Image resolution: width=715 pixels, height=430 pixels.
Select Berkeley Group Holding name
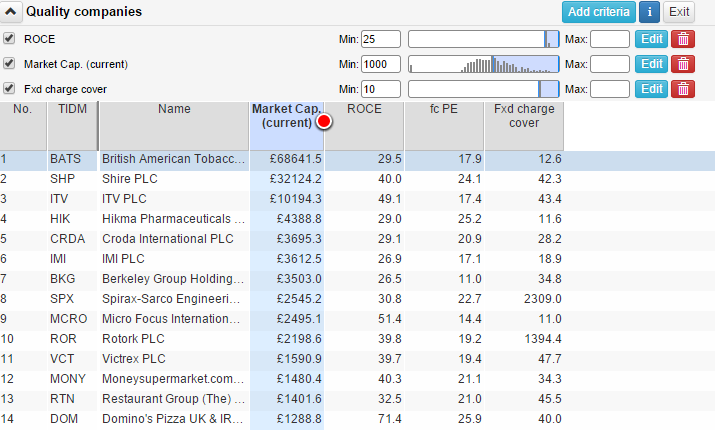tap(174, 279)
